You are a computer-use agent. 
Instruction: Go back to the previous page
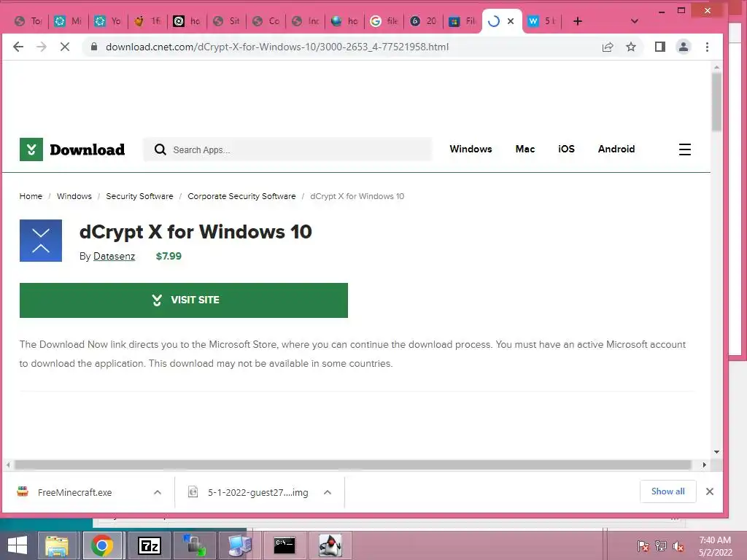tap(18, 47)
